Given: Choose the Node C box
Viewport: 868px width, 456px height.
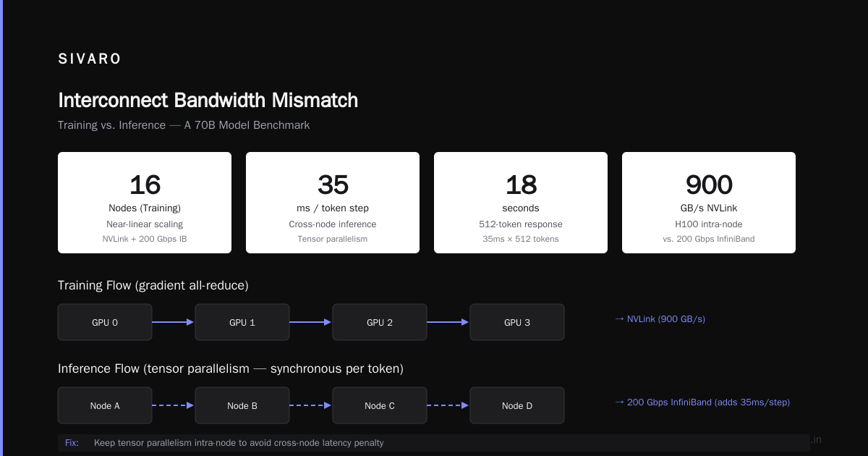Looking at the screenshot, I should tap(380, 405).
